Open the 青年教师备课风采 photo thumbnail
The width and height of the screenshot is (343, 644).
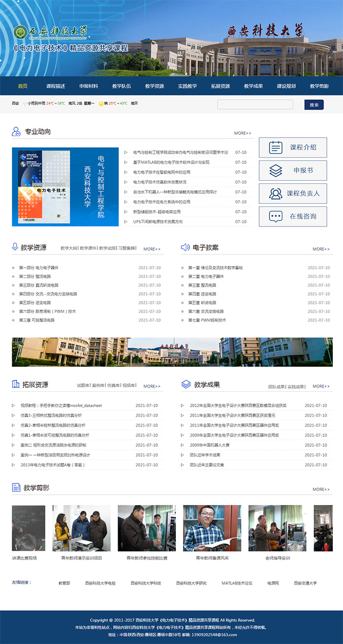pos(212,529)
